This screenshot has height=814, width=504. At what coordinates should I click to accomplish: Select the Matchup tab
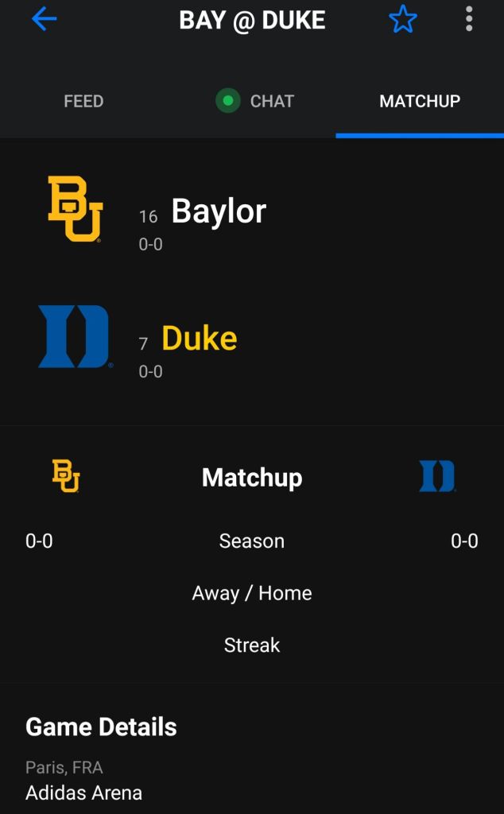pos(420,101)
